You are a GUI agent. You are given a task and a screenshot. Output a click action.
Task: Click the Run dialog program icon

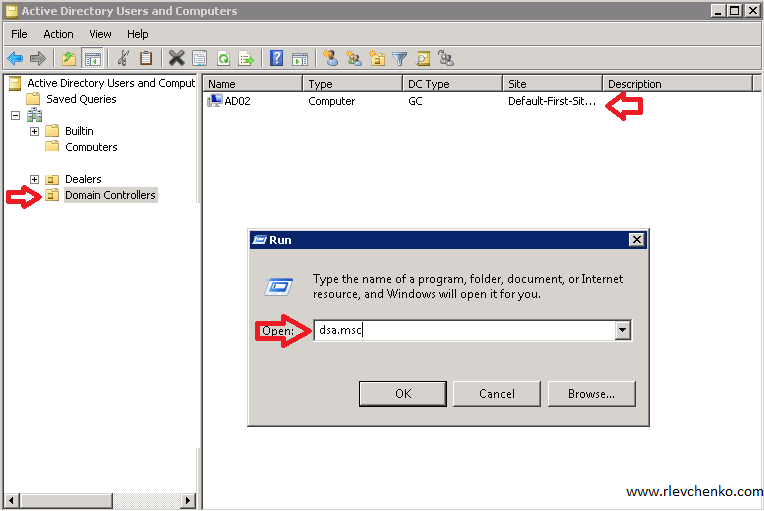point(279,286)
